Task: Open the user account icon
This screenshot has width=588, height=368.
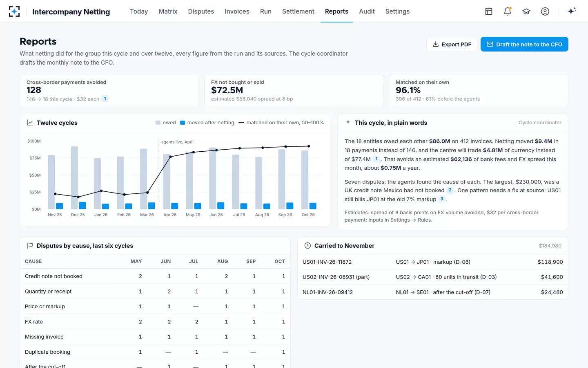Action: 545,11
